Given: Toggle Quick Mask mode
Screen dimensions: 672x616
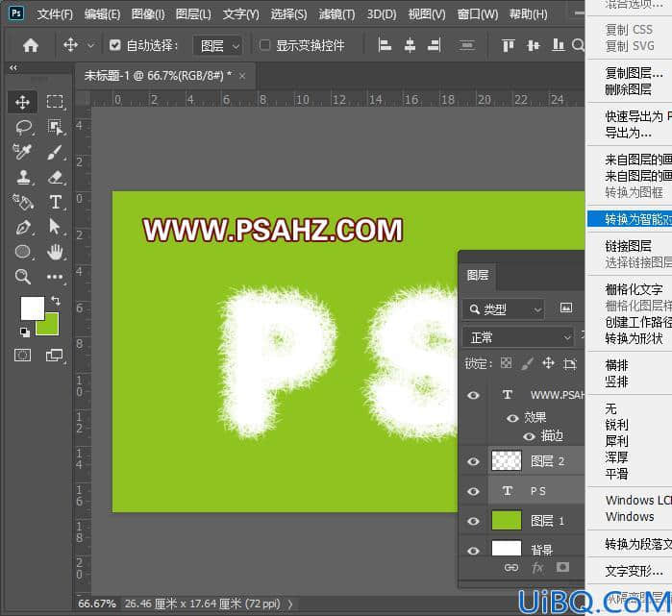Looking at the screenshot, I should [22, 356].
